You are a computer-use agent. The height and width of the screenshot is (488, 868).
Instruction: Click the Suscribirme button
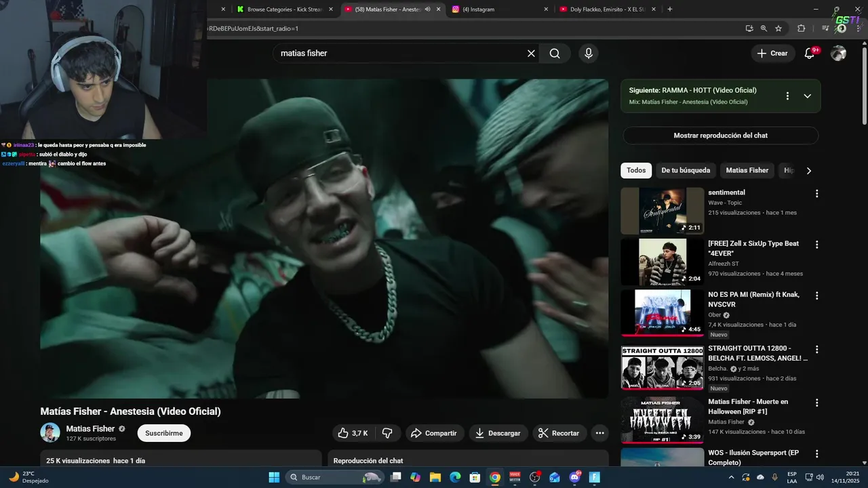[x=163, y=433]
